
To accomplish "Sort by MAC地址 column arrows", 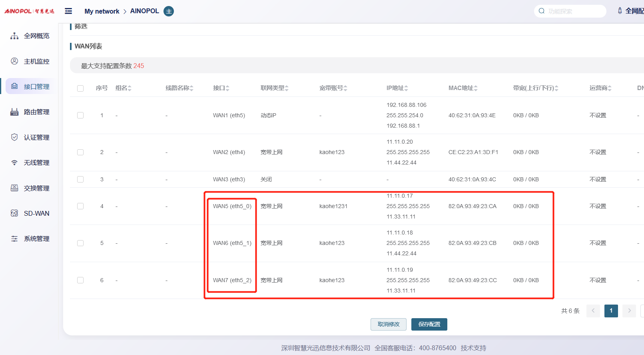I will pos(476,88).
